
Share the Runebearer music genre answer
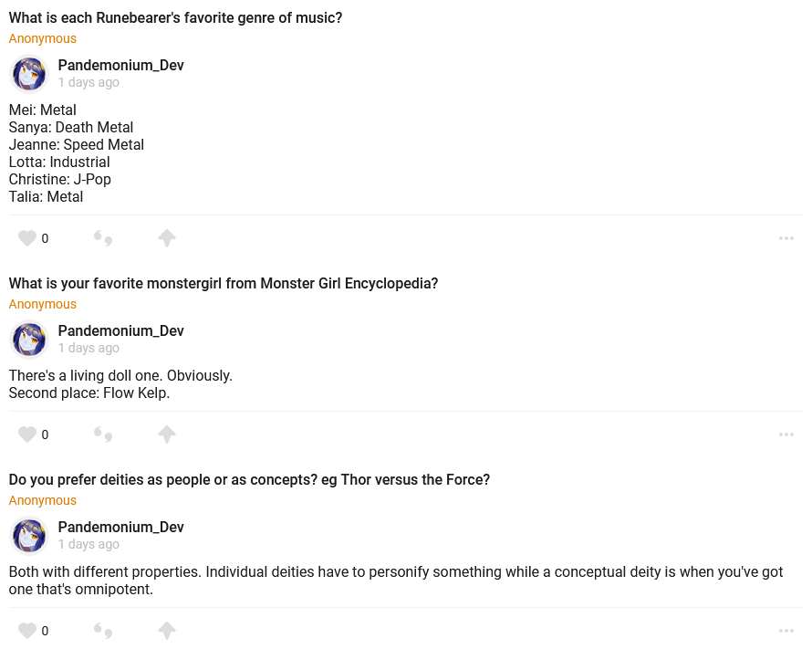[166, 238]
